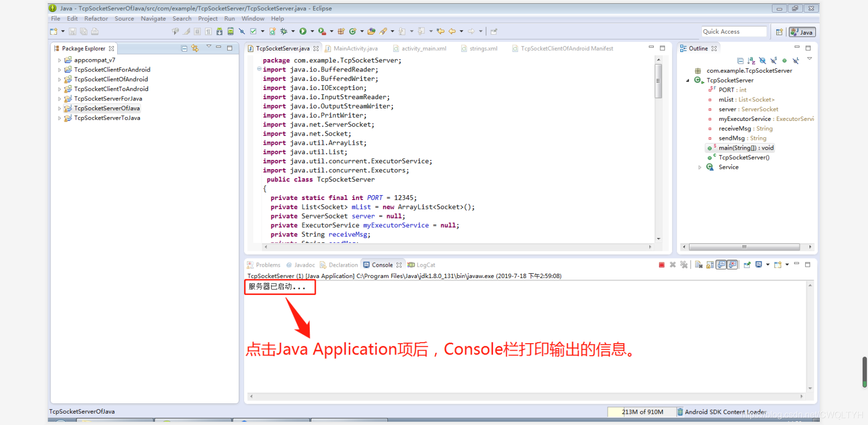
Task: Click the Back navigation arrow in the toolbar
Action: [452, 31]
